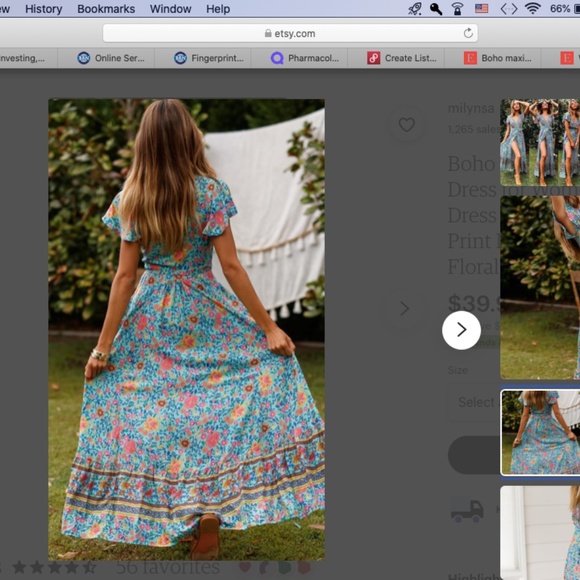Click the etsy.com address bar
Screen dimensions: 580x580
pyautogui.click(x=290, y=33)
